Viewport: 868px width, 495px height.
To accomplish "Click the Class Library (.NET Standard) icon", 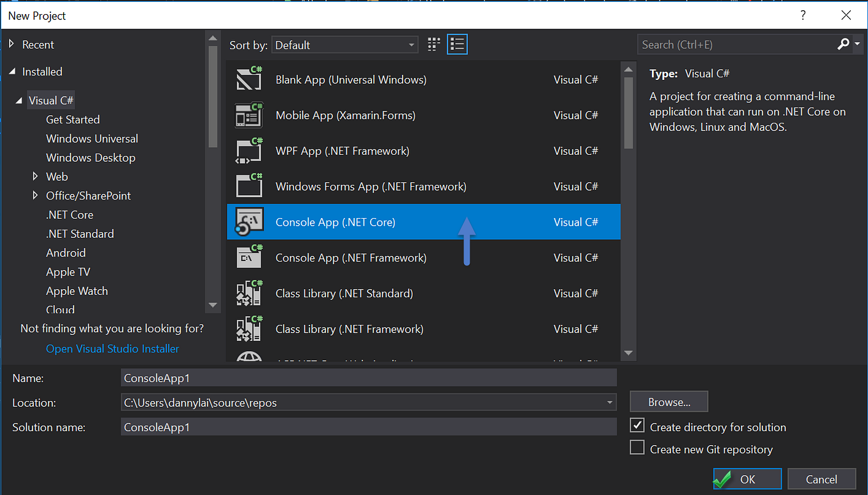I will click(x=249, y=293).
